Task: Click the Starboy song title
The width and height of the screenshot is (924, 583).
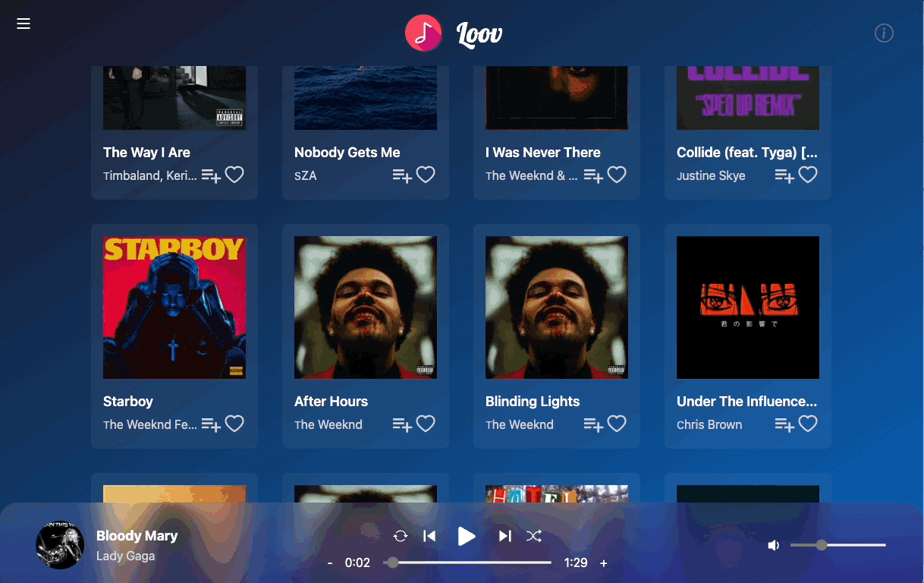Action: [x=128, y=402]
